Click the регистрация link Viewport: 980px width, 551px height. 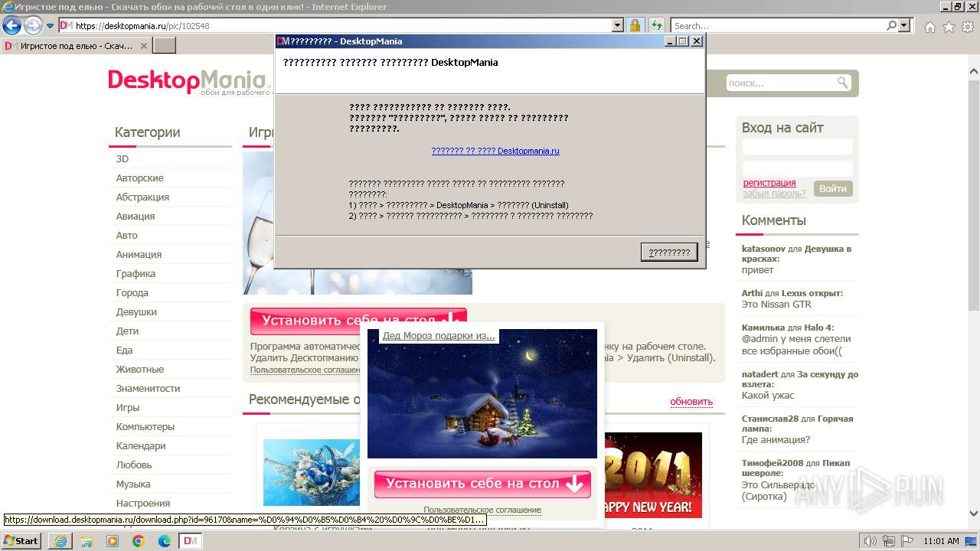(x=769, y=183)
